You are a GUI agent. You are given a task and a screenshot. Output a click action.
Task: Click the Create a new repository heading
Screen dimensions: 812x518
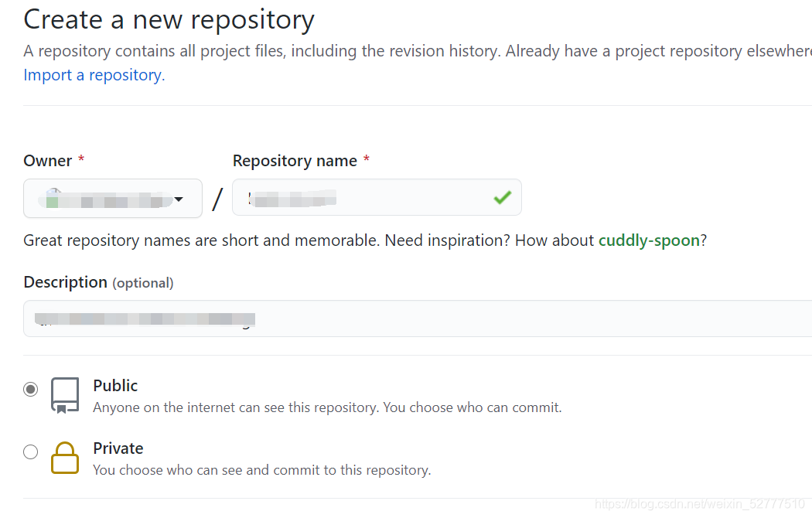point(169,20)
